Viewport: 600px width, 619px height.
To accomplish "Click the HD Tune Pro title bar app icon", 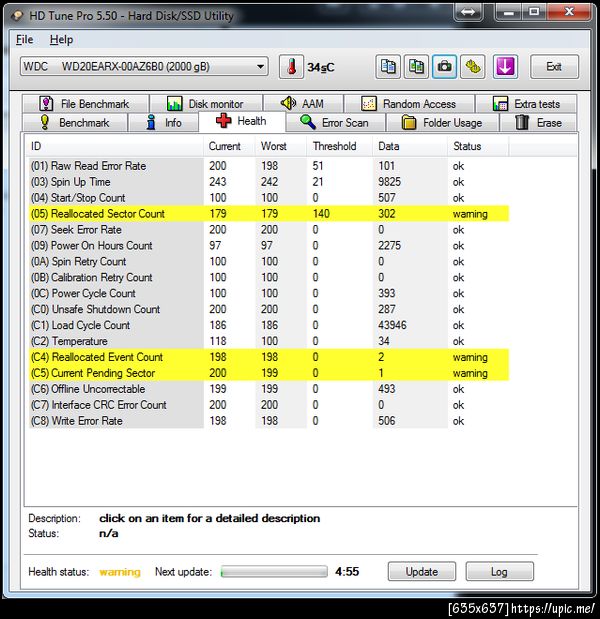I will [x=17, y=16].
